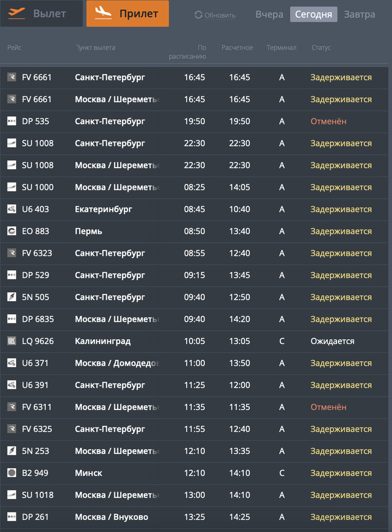Click the Nordavia icon for 5N 505
This screenshot has height=532, width=392.
tap(11, 297)
